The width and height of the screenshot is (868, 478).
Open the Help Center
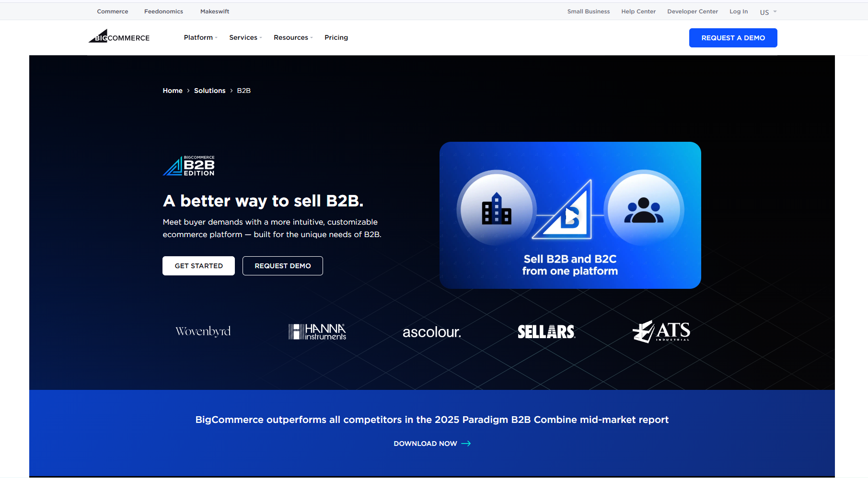tap(638, 11)
